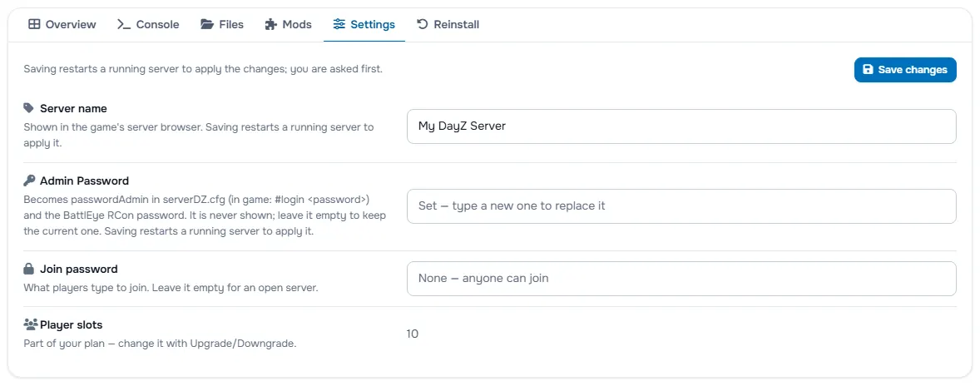Open the Overview tab

[x=62, y=24]
